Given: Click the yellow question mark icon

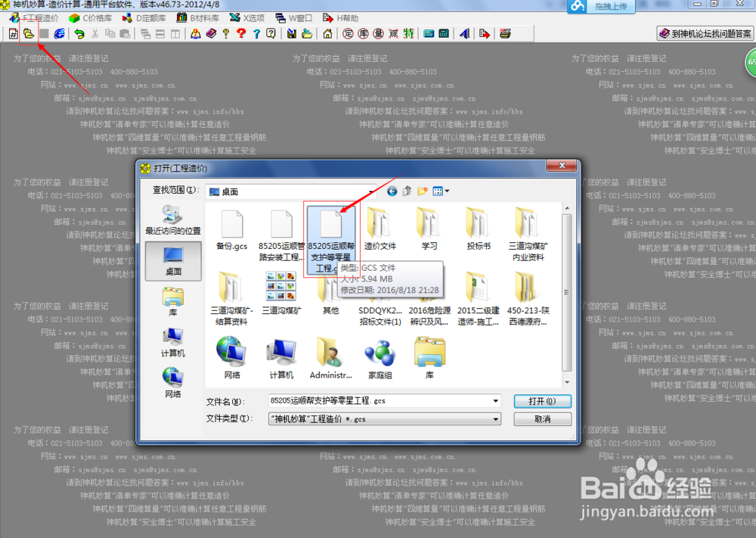Looking at the screenshot, I should 226,33.
